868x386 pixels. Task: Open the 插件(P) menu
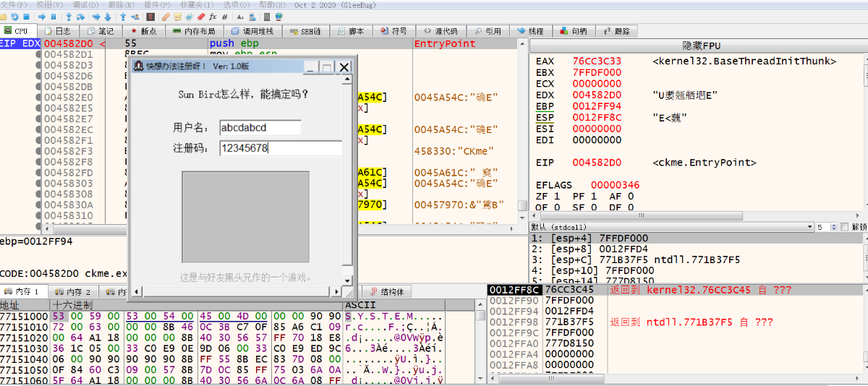click(158, 4)
